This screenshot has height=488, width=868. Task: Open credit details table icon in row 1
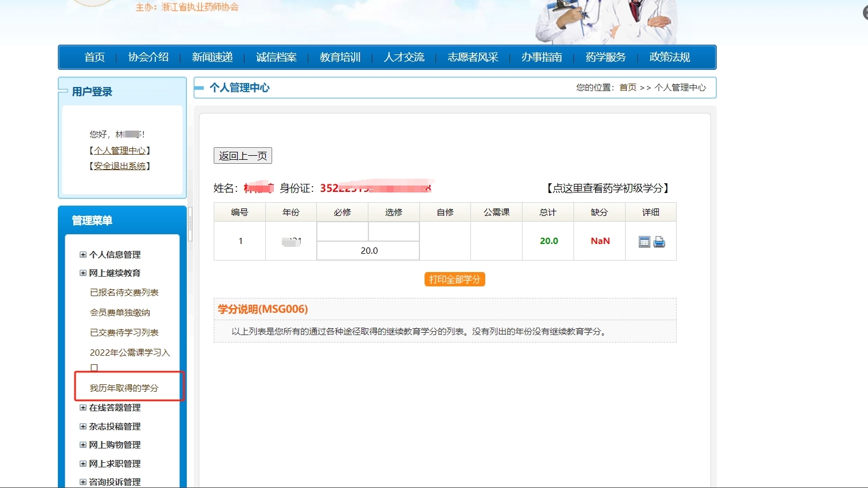click(x=644, y=242)
